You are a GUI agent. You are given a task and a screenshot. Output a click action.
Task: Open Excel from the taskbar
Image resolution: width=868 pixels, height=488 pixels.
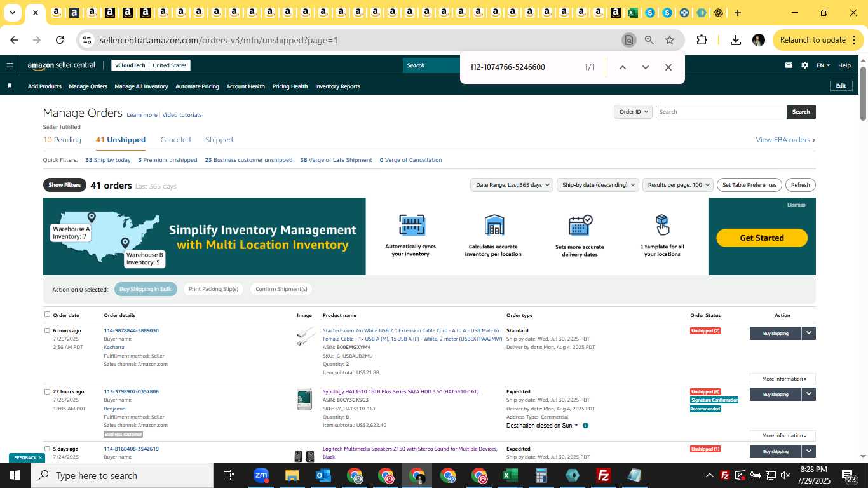[x=510, y=475]
